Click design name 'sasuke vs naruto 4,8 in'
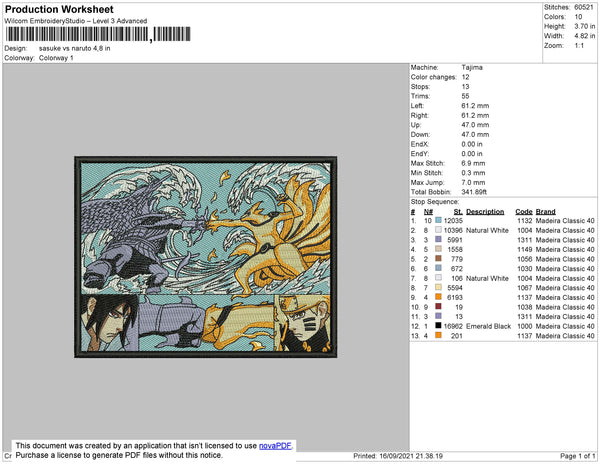Viewport: 600px width, 464px height. 75,49
